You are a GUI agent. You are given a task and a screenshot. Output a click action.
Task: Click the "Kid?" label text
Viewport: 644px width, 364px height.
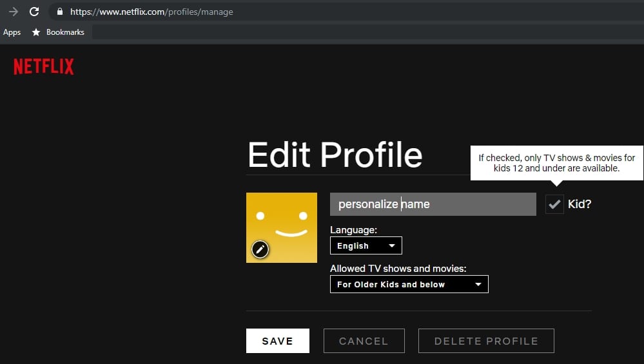point(580,204)
